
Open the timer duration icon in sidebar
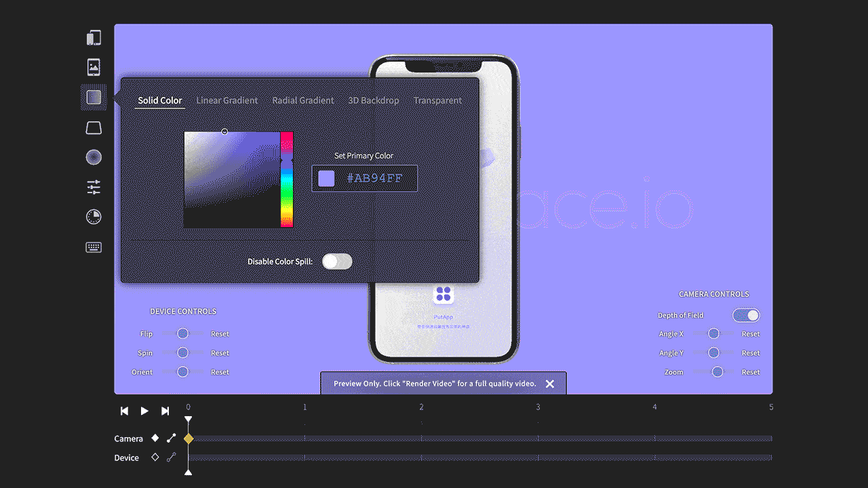point(94,217)
